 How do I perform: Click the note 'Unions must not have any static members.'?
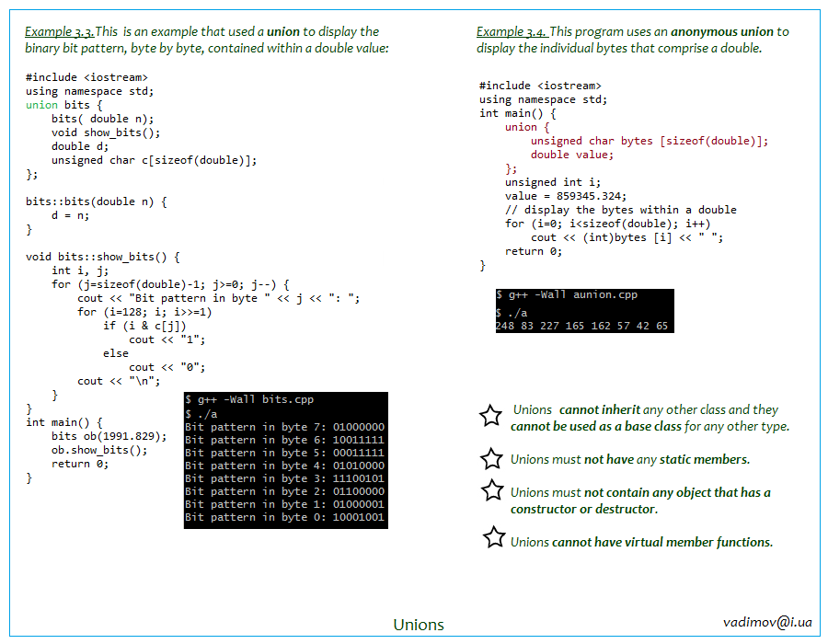(630, 459)
